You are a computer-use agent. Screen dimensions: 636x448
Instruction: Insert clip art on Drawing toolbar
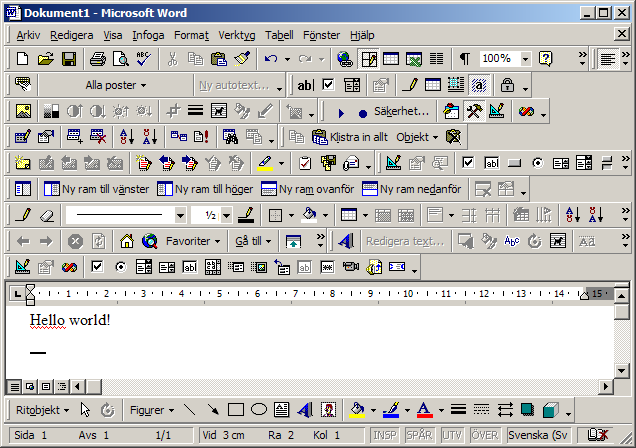click(x=328, y=410)
